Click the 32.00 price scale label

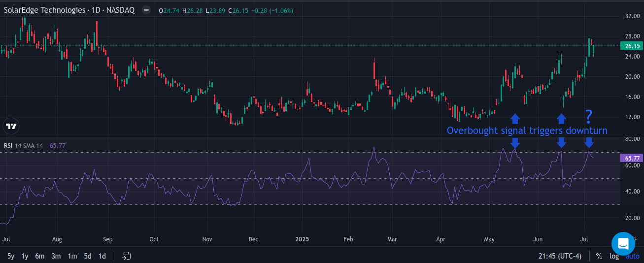click(x=632, y=16)
